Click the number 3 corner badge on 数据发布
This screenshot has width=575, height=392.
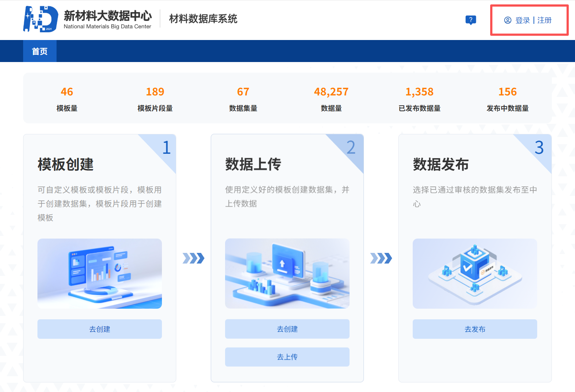pyautogui.click(x=539, y=148)
